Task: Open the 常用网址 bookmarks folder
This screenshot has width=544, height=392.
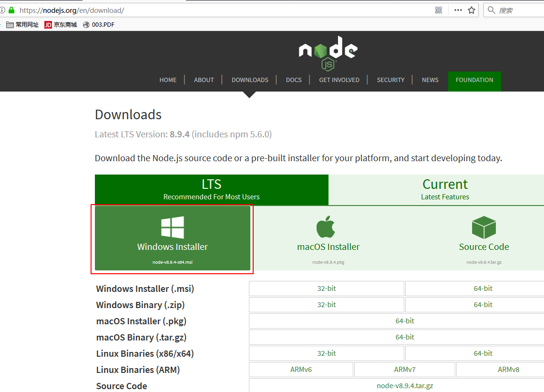Action: pyautogui.click(x=22, y=25)
